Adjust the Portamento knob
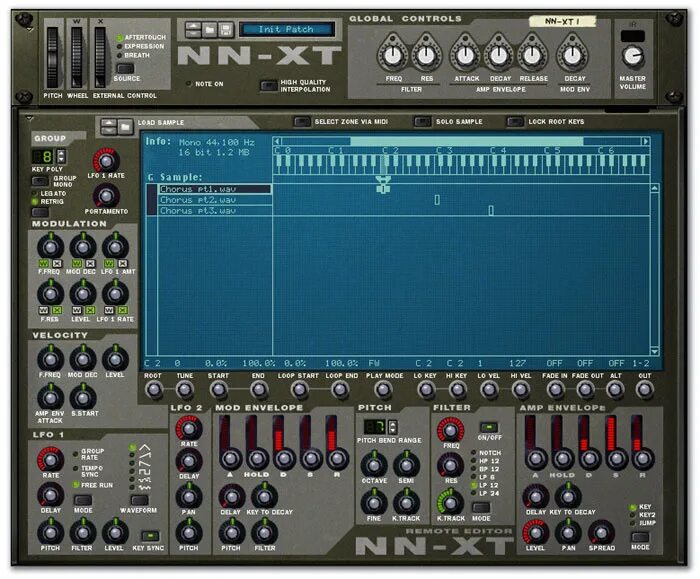 [106, 196]
